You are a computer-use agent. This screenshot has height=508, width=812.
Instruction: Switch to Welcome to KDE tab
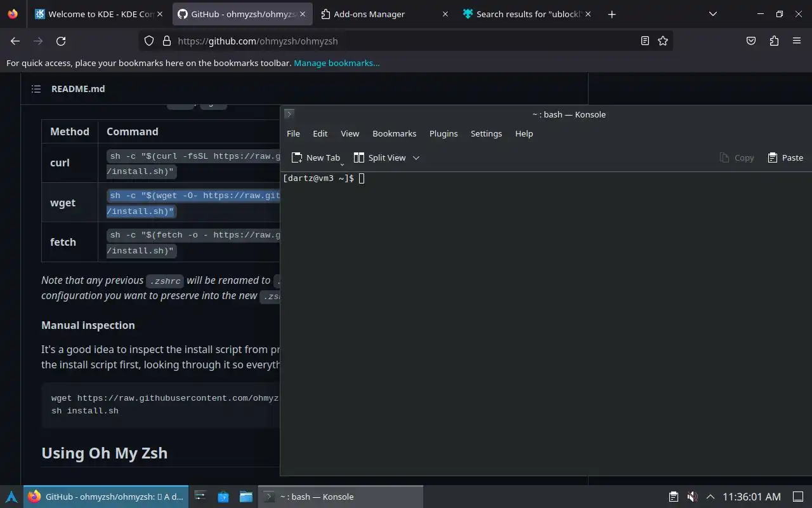pos(98,14)
